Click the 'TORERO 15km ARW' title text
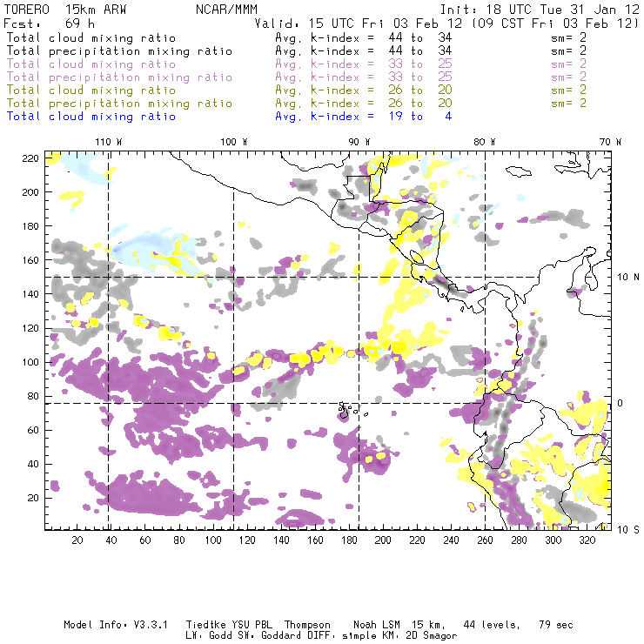This screenshot has height=644, width=644. point(65,10)
